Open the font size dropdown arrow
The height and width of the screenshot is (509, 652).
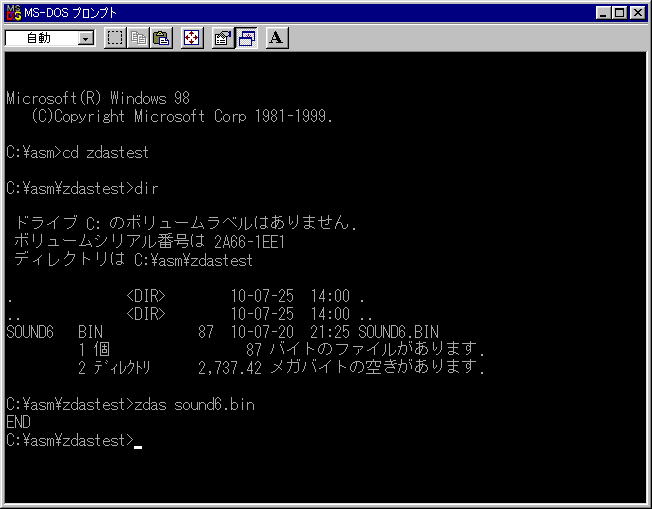click(x=86, y=39)
